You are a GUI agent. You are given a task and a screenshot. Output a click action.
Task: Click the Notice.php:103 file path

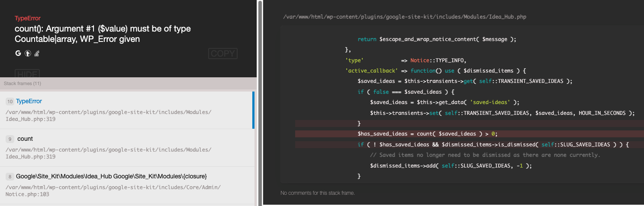click(x=113, y=190)
